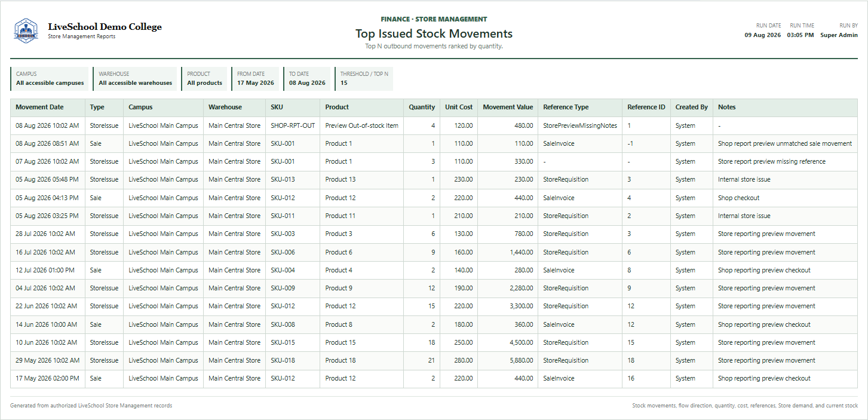Select the Warehouse filter All accessible warehouses

[x=136, y=79]
